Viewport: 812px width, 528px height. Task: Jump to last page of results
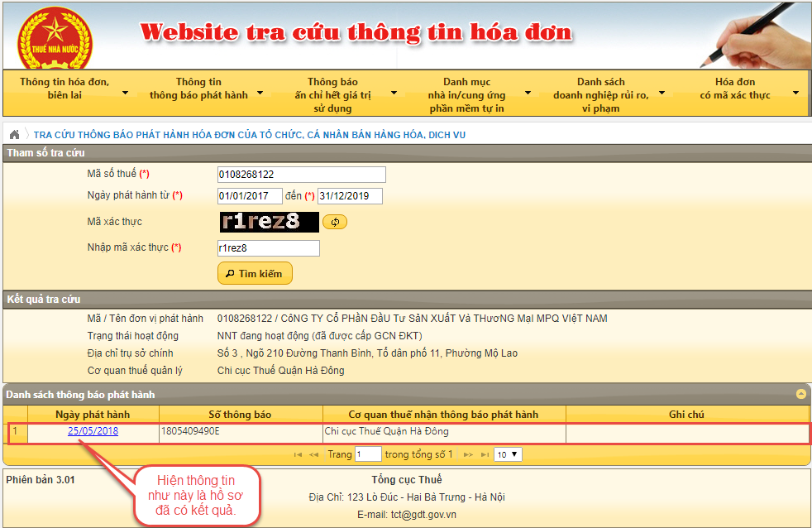[x=485, y=454]
